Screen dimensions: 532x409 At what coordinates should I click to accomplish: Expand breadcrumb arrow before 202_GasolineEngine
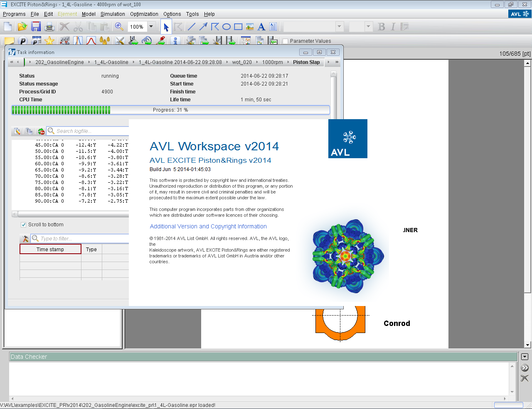coord(30,62)
